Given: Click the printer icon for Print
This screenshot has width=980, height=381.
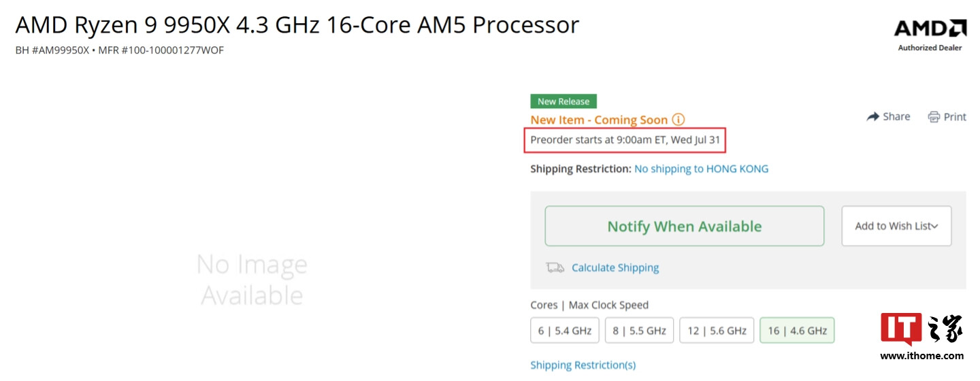Looking at the screenshot, I should [x=934, y=117].
